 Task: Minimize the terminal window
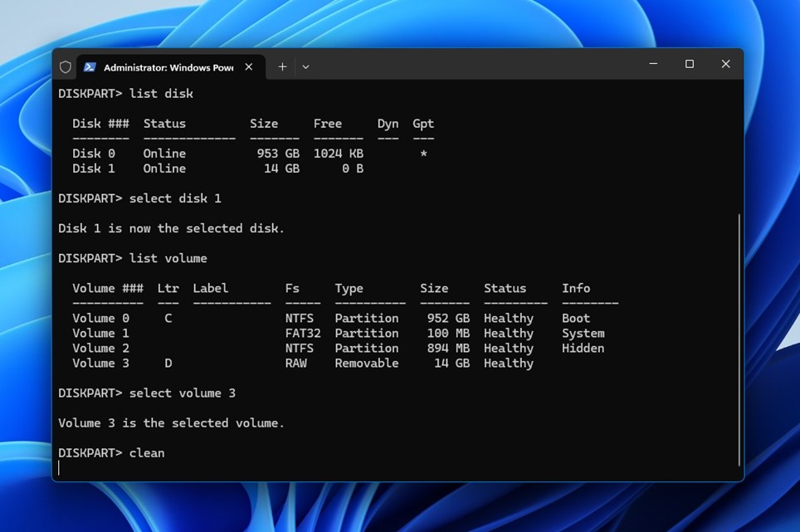click(x=653, y=64)
